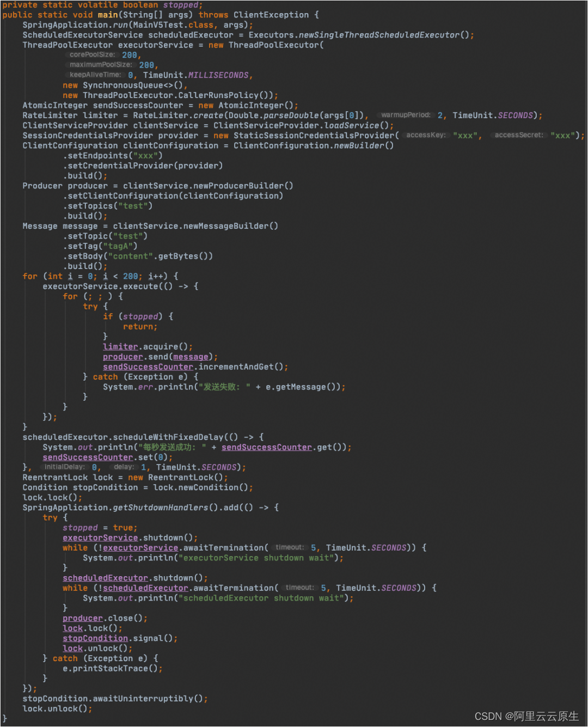Click the 'producer.close();' line
This screenshot has width=588, height=727.
(105, 619)
